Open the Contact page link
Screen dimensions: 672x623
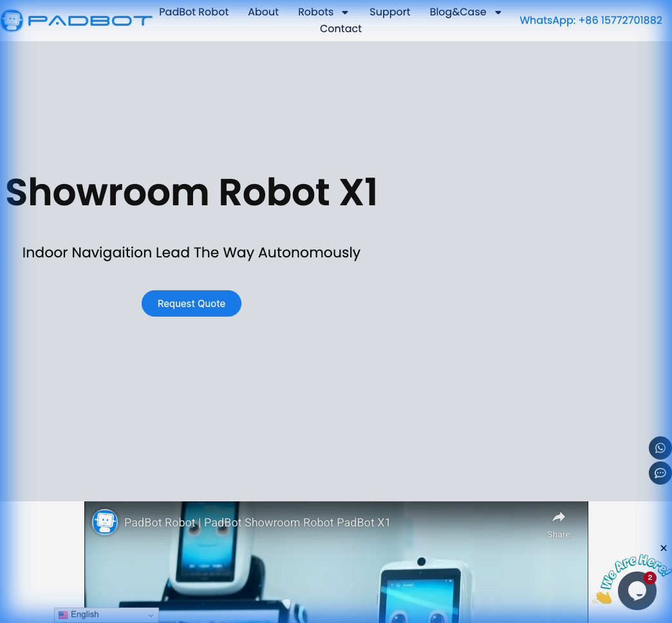pyautogui.click(x=341, y=28)
